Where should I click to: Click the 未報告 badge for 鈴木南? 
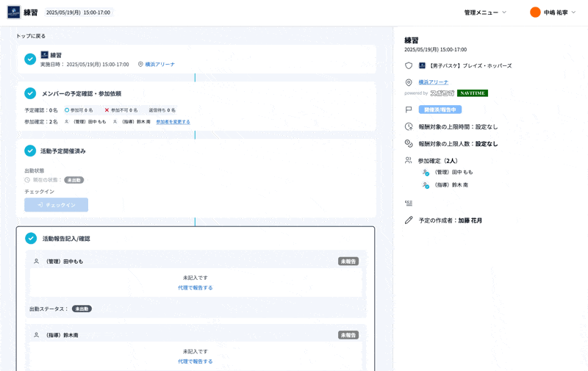coord(348,335)
